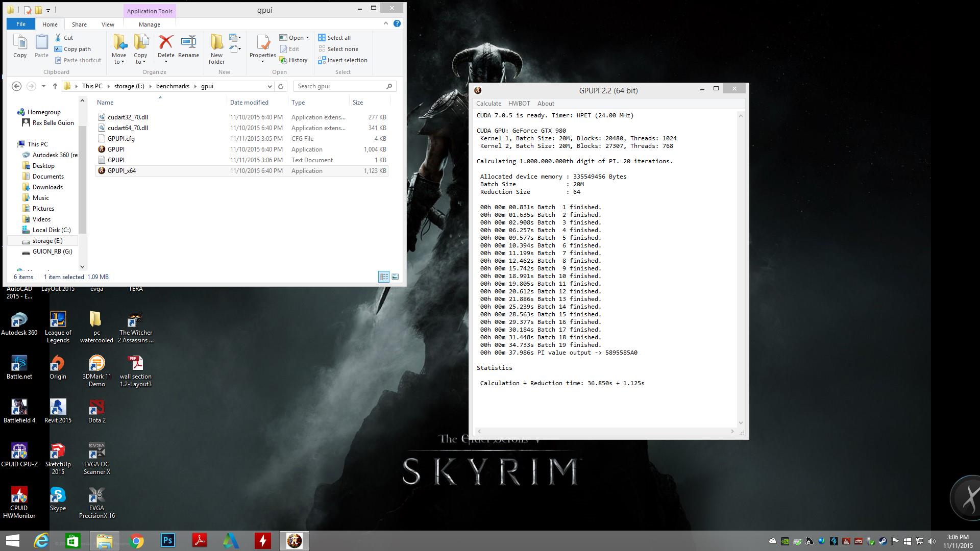Switch to the Share ribbon tab
Screen dimensions: 980x551
pos(79,24)
